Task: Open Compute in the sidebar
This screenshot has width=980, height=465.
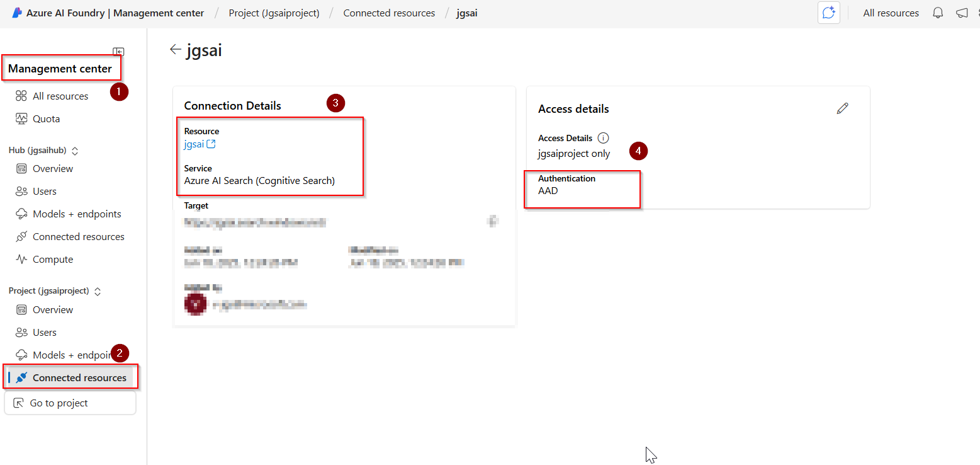Action: pos(53,259)
